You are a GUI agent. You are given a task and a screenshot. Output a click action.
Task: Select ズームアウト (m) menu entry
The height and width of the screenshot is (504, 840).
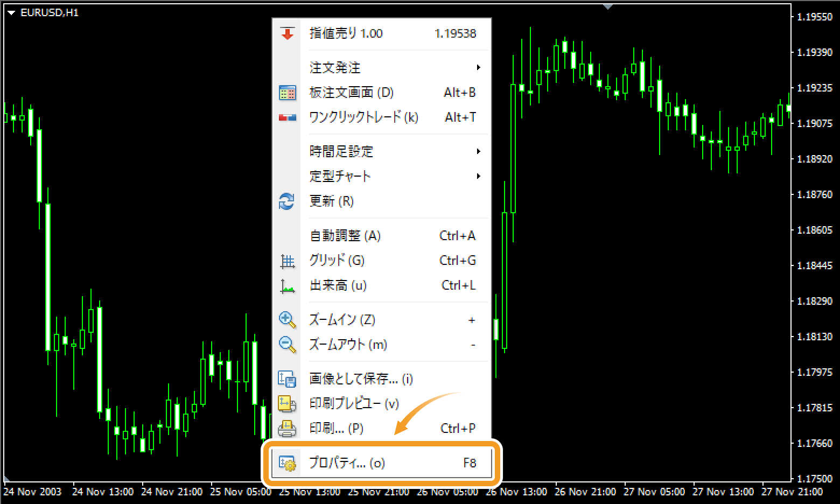tap(382, 345)
